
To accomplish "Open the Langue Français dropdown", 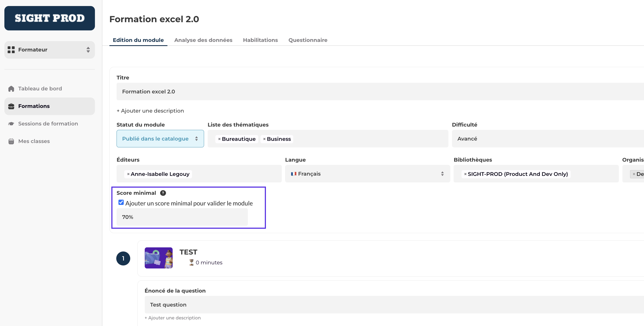I will 367,174.
